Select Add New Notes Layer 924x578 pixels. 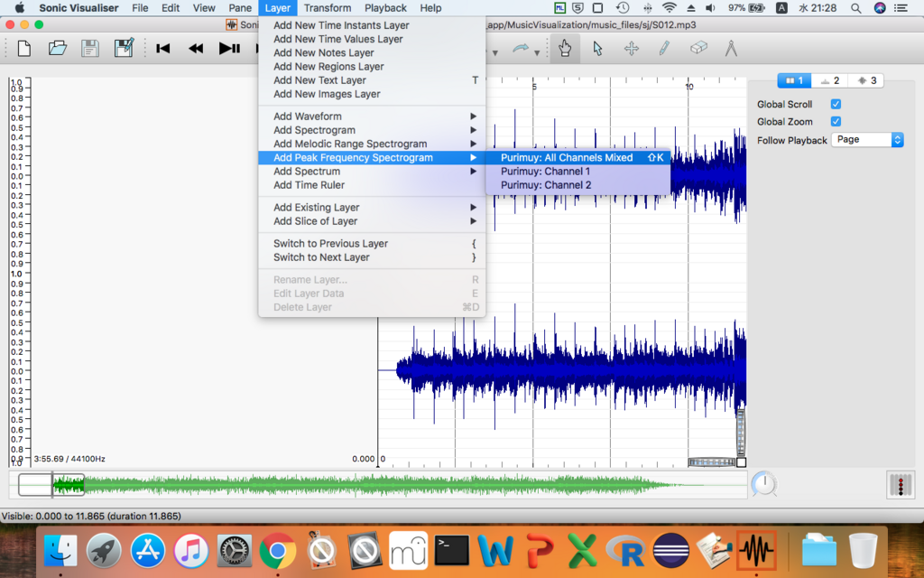pos(372,52)
